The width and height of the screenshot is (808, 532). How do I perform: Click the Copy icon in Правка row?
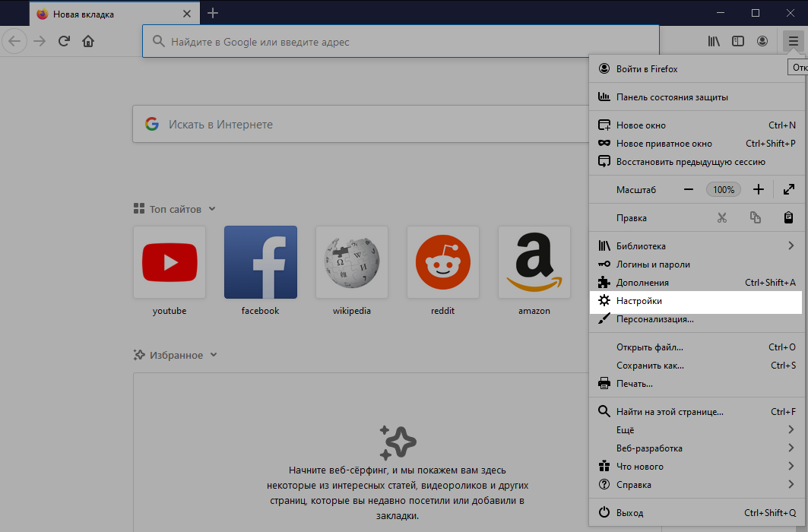tap(756, 218)
